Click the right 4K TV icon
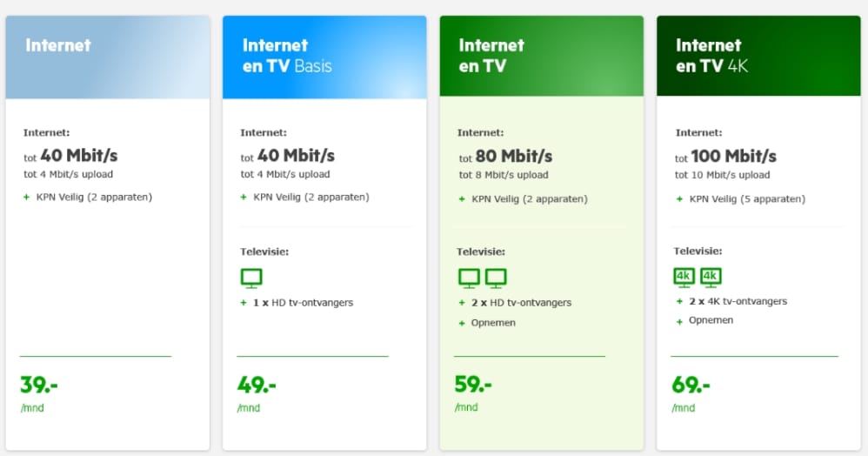This screenshot has width=868, height=456. (711, 277)
